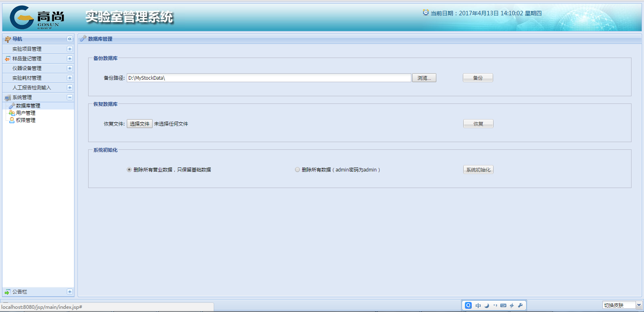Click the wrench icon beside 数据库管理 in tree

coord(12,106)
